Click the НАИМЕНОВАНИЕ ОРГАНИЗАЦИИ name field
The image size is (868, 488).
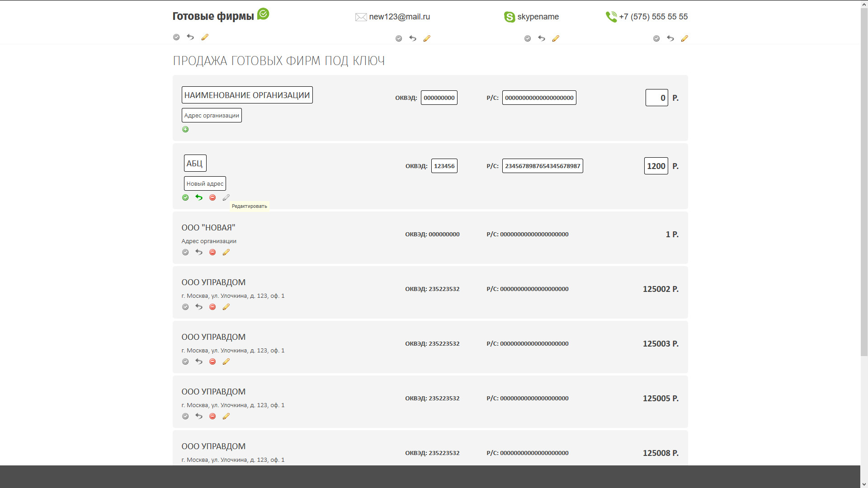click(x=247, y=95)
